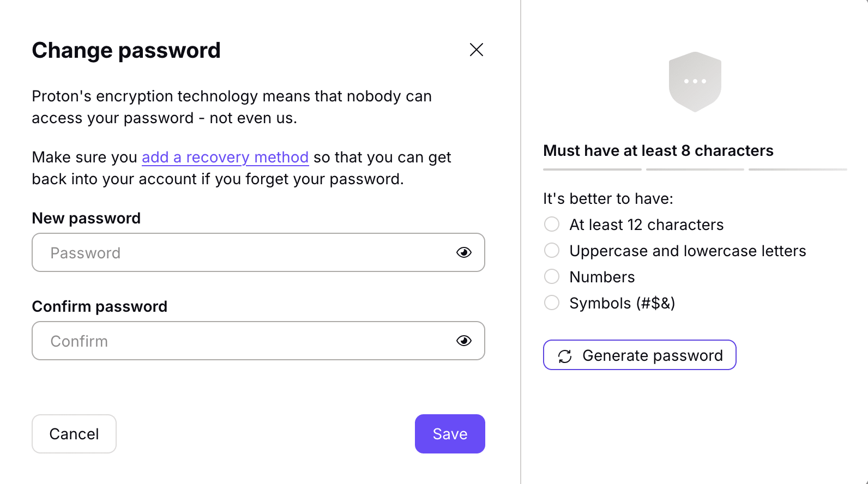Screen dimensions: 868x484
Task: Click the circle beside Numbers
Action: tap(552, 276)
